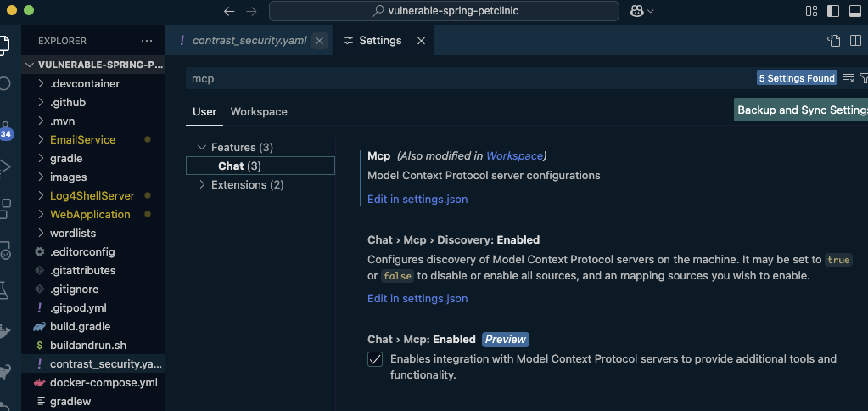Click the Explorer files icon in activity bar
This screenshot has height=411, width=868.
tap(3, 44)
